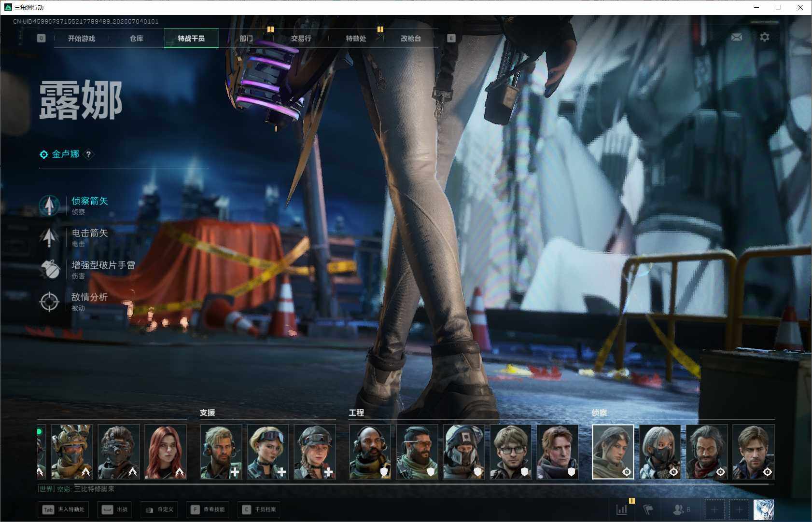Open the statistics bar chart icon
The image size is (812, 522).
[622, 509]
